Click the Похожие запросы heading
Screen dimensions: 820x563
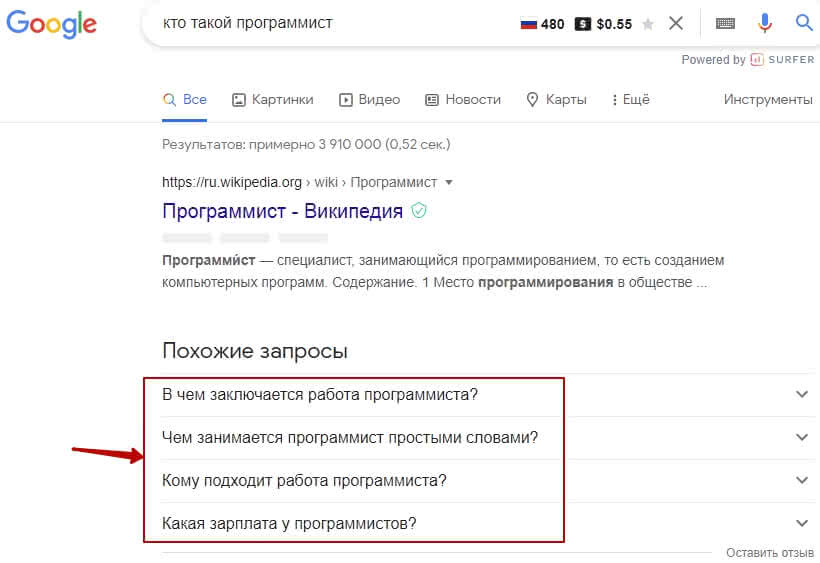tap(255, 351)
